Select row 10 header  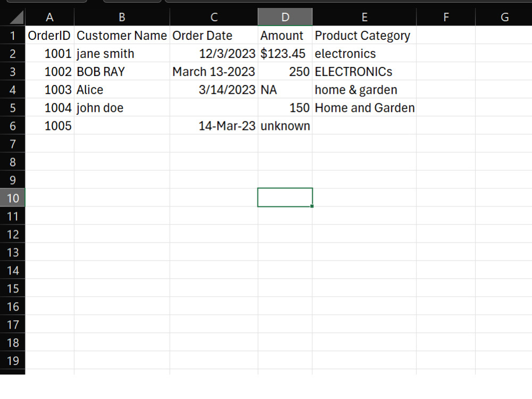coord(13,198)
